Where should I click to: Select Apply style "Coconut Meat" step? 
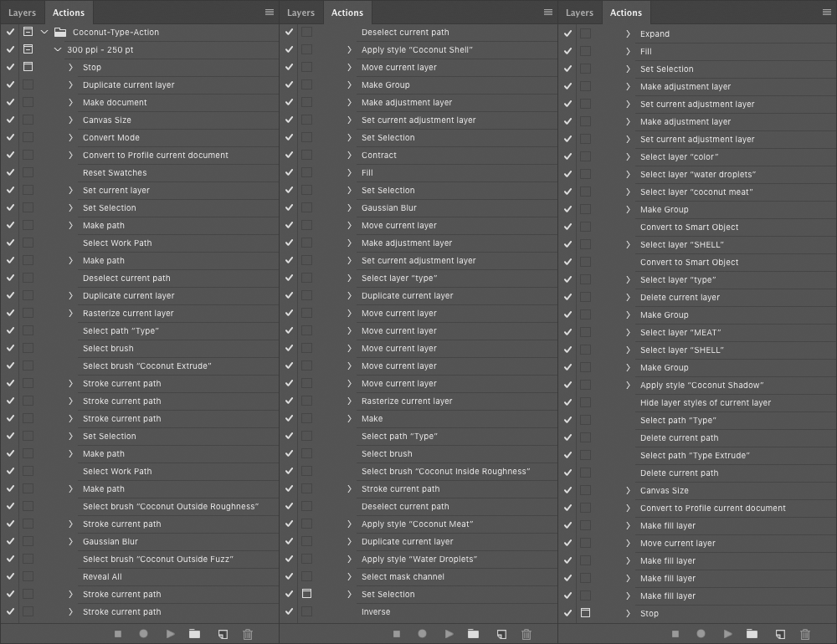click(418, 524)
